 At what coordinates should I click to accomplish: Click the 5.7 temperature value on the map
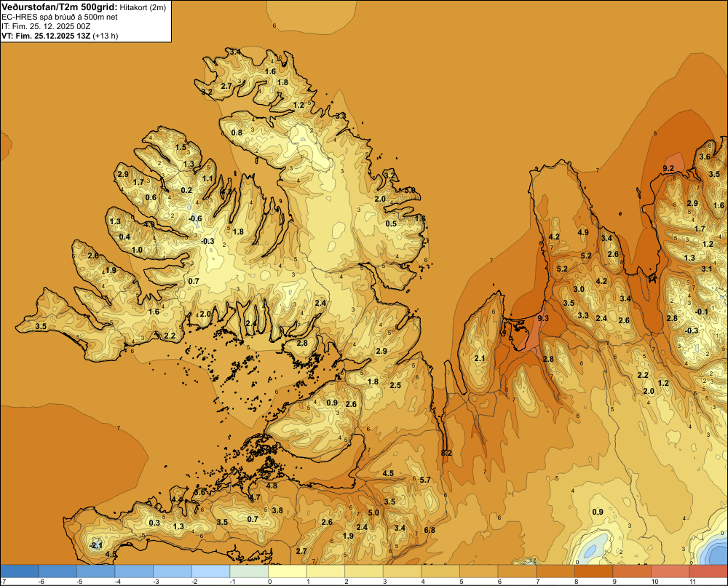coord(425,480)
